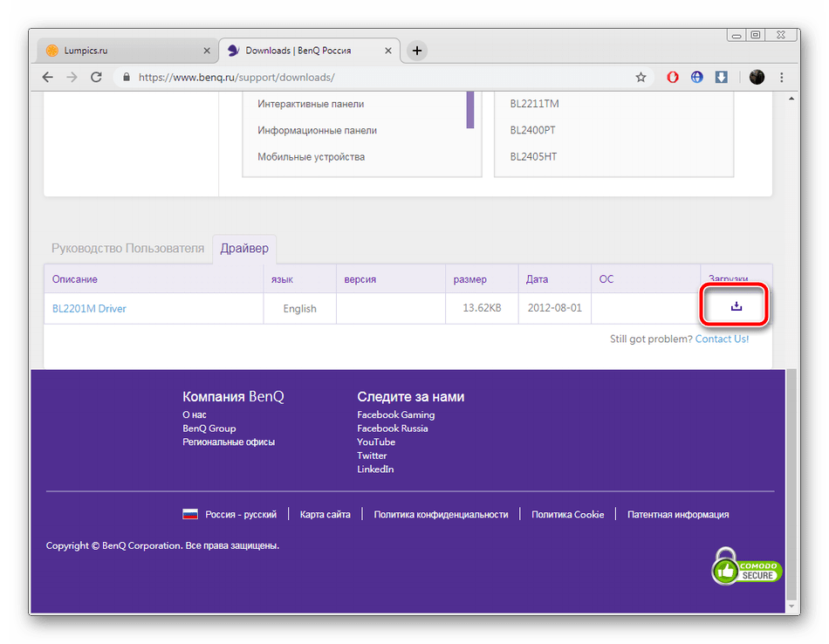Bookmark page with the star icon
This screenshot has width=829, height=644.
coord(641,77)
